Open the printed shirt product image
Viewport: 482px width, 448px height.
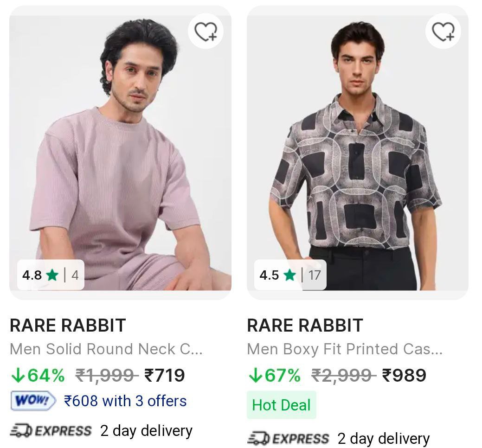point(357,153)
